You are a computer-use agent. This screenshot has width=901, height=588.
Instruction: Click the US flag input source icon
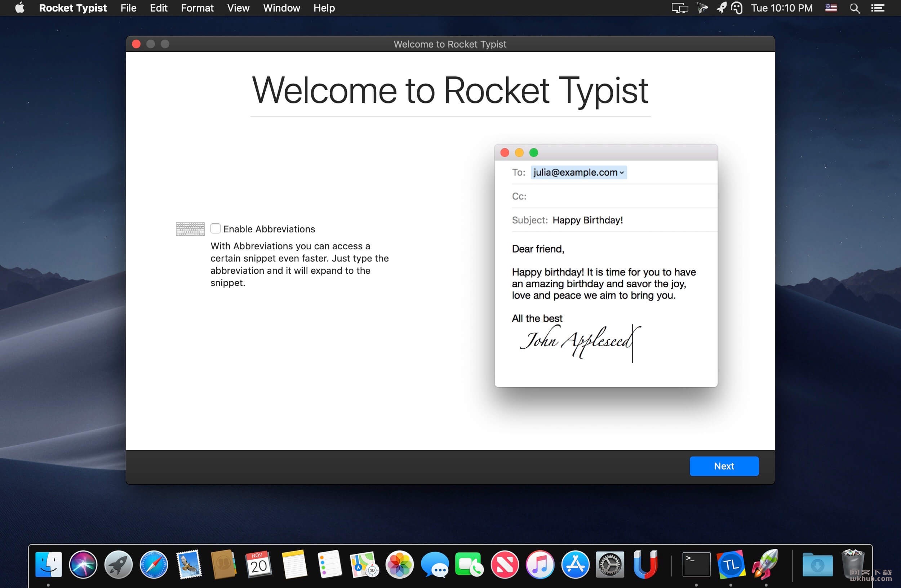click(831, 8)
